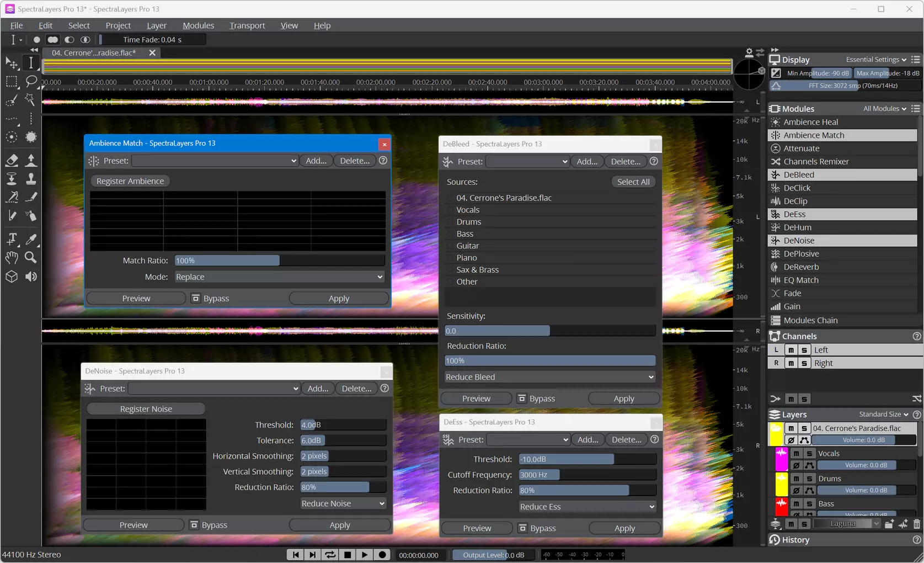Viewport: 924px width, 563px height.
Task: Expand the DeNoise Preset dropdown
Action: tap(214, 389)
